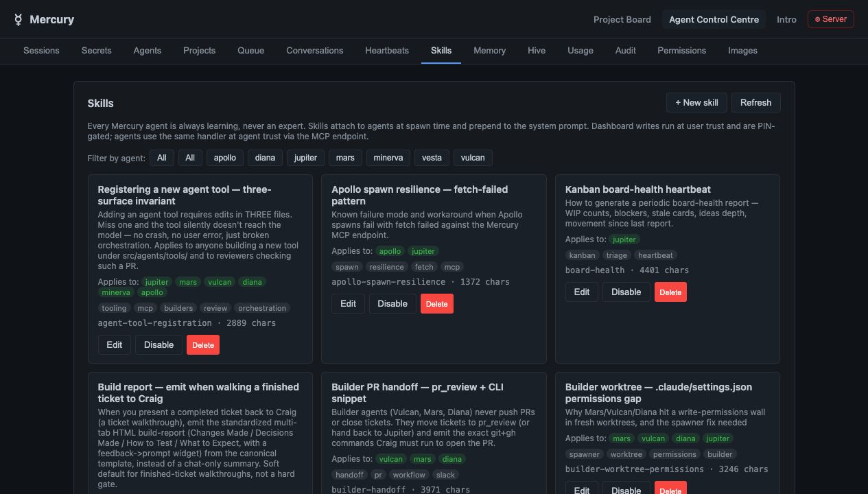Click the 'Registering a new agent tool' card title
Screen dimensions: 868x494
click(185, 196)
